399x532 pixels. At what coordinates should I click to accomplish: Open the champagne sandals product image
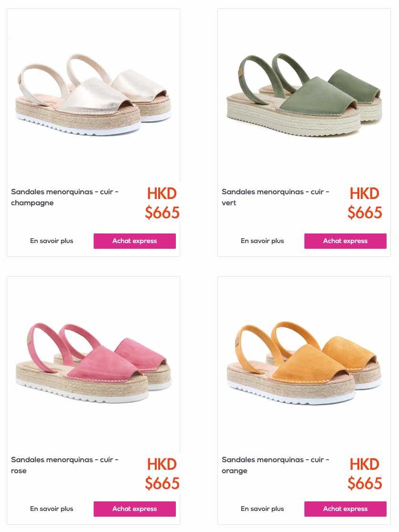coord(93,95)
